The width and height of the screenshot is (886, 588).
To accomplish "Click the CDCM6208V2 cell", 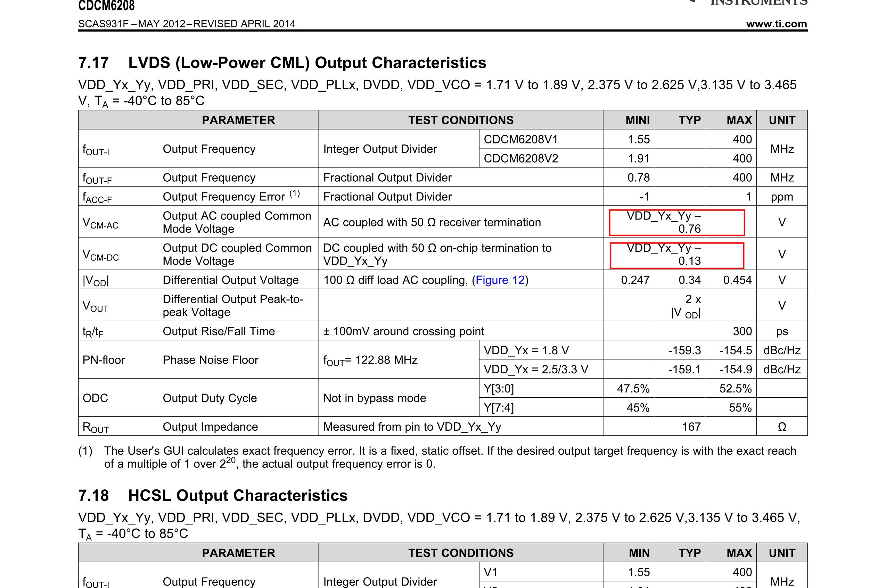I will [520, 159].
